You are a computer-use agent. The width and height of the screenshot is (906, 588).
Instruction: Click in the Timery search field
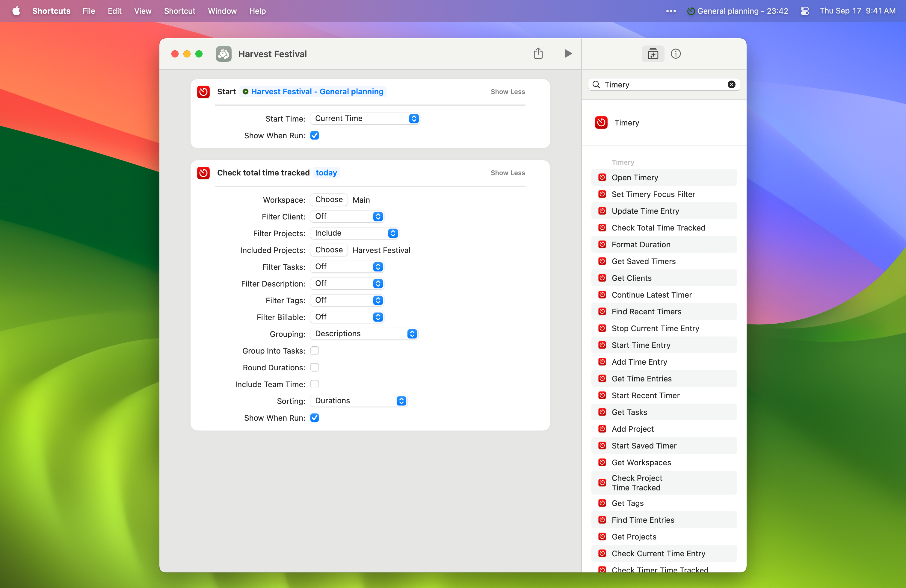(664, 84)
